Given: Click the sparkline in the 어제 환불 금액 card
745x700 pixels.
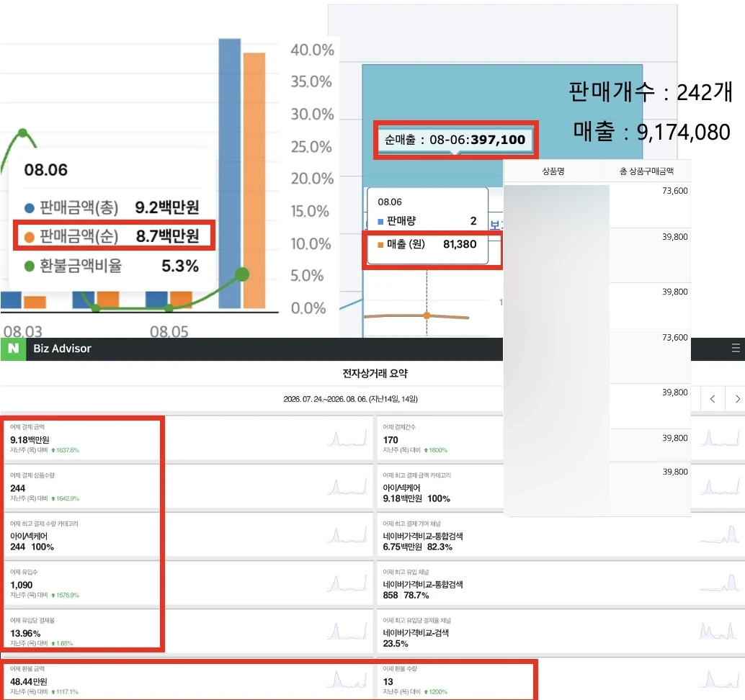Looking at the screenshot, I should pos(347,680).
